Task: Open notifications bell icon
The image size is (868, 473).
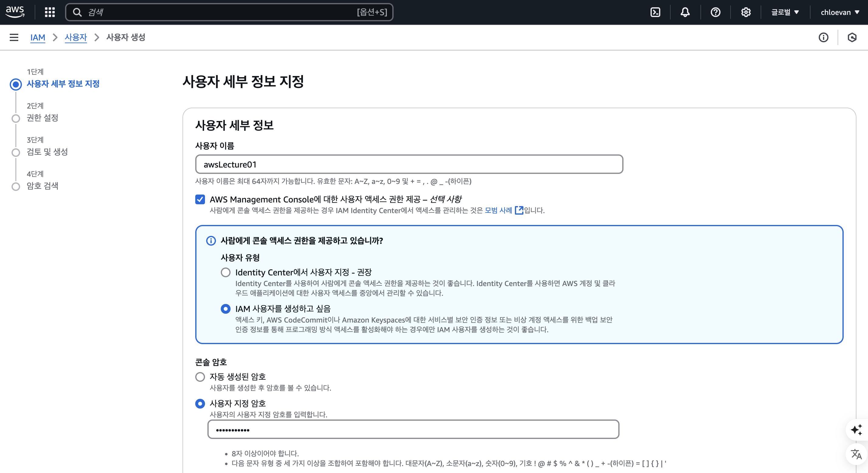Action: (x=685, y=12)
